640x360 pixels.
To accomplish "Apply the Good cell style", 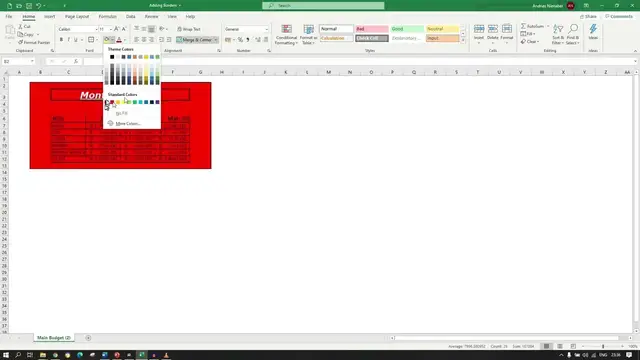I will (407, 29).
